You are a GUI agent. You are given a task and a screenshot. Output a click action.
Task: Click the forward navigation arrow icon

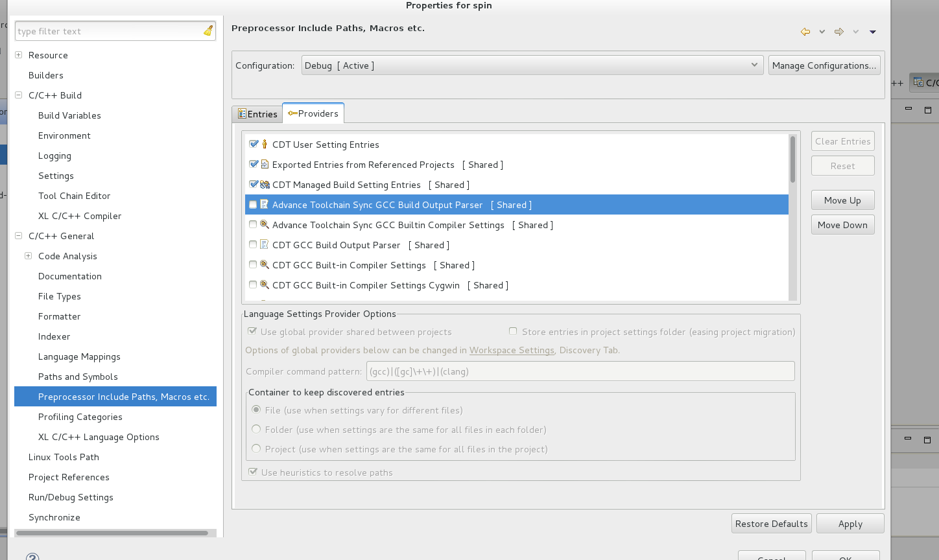[838, 32]
